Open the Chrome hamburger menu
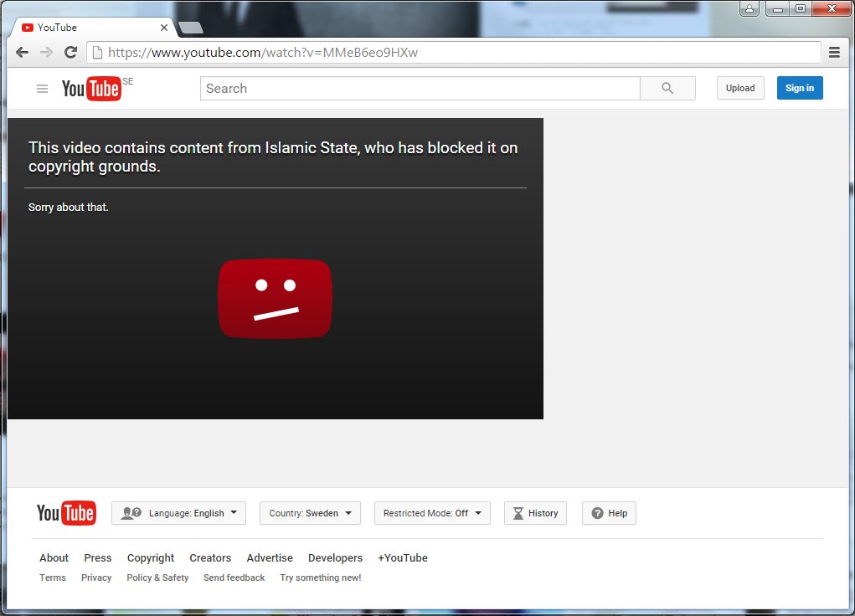The height and width of the screenshot is (616, 855). [x=834, y=53]
